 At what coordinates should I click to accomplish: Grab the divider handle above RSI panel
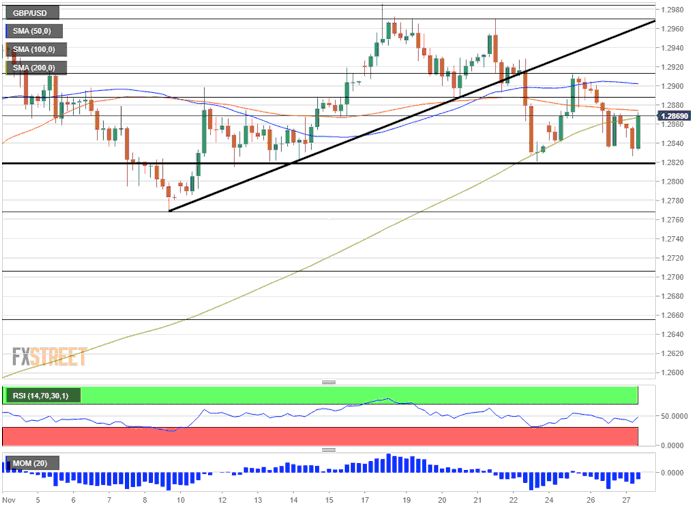click(x=329, y=382)
